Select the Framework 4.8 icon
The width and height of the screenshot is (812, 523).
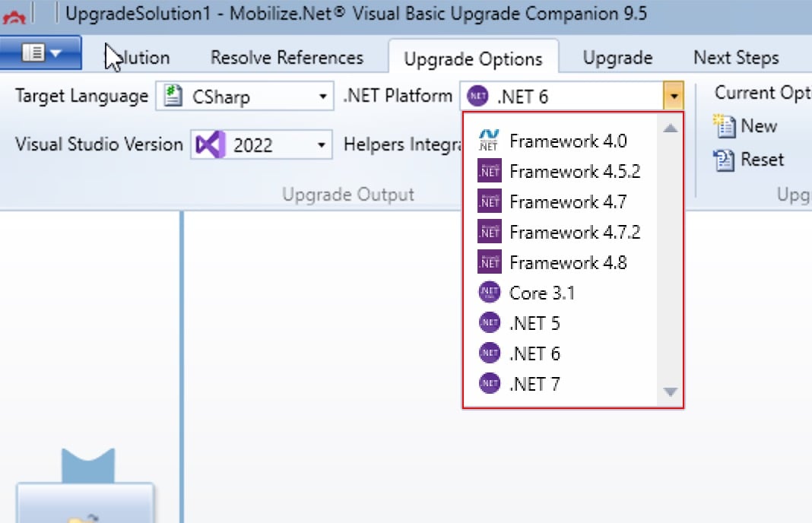pyautogui.click(x=490, y=261)
